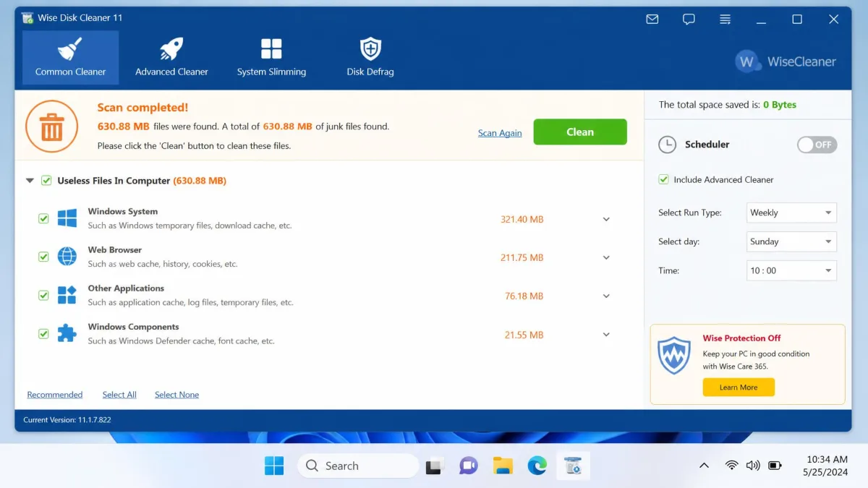Click the Learn More button
This screenshot has height=488, width=868.
(739, 388)
